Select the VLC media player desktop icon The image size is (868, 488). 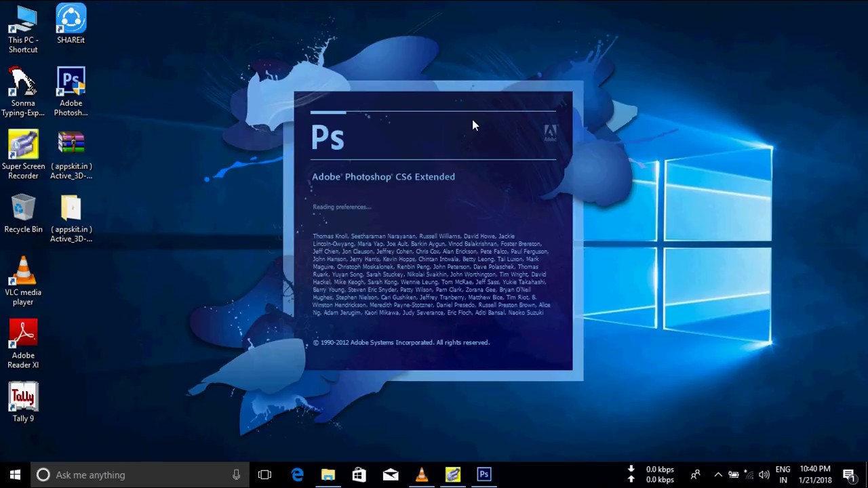[23, 281]
